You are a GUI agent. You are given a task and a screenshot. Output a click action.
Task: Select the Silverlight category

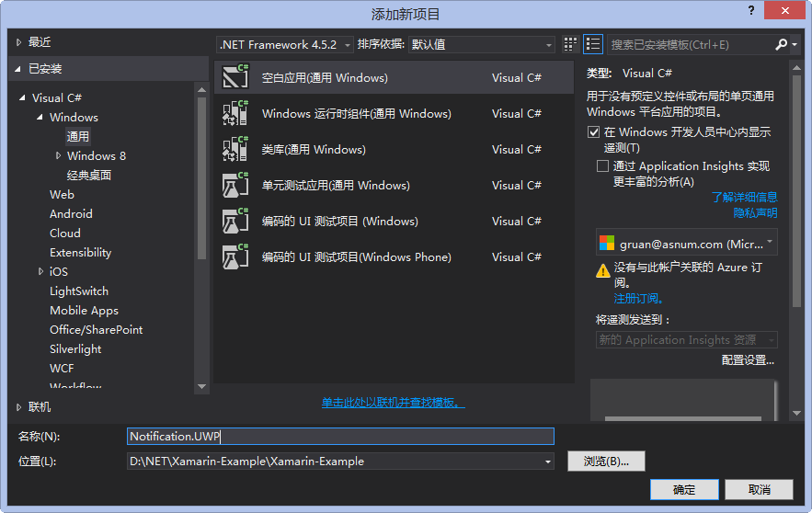(x=75, y=349)
